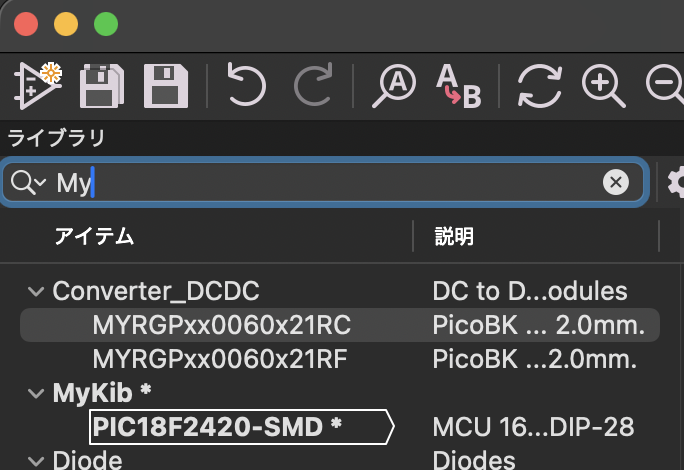Zoom in using magnifier plus icon
The width and height of the screenshot is (684, 470).
click(x=604, y=86)
